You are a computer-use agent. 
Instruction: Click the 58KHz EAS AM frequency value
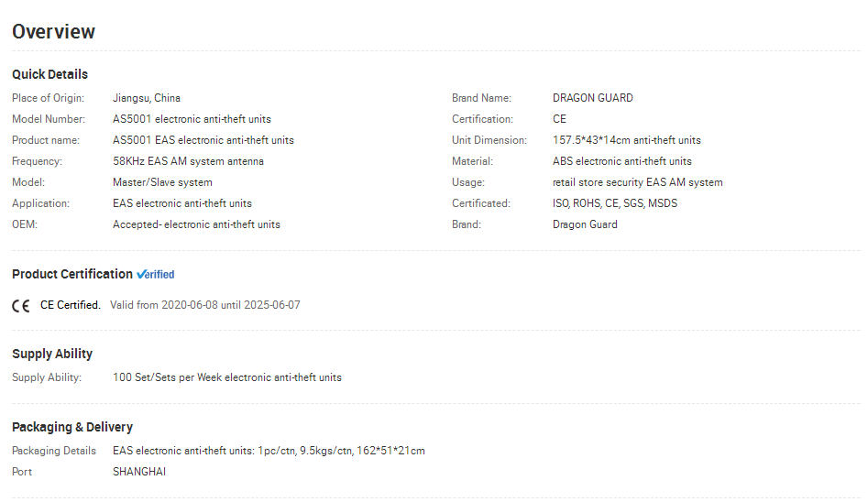click(x=188, y=161)
